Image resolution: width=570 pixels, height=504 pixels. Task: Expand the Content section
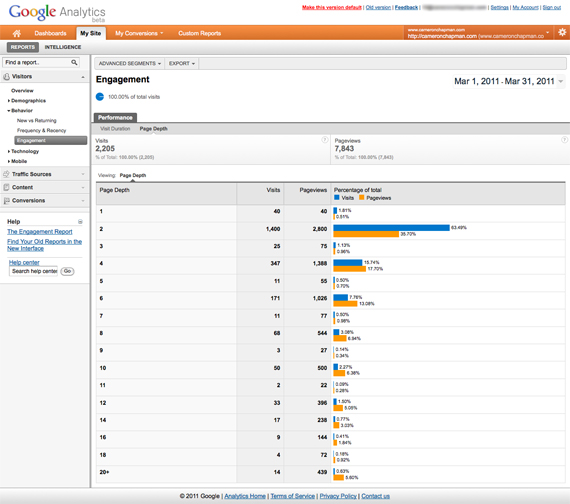[83, 187]
